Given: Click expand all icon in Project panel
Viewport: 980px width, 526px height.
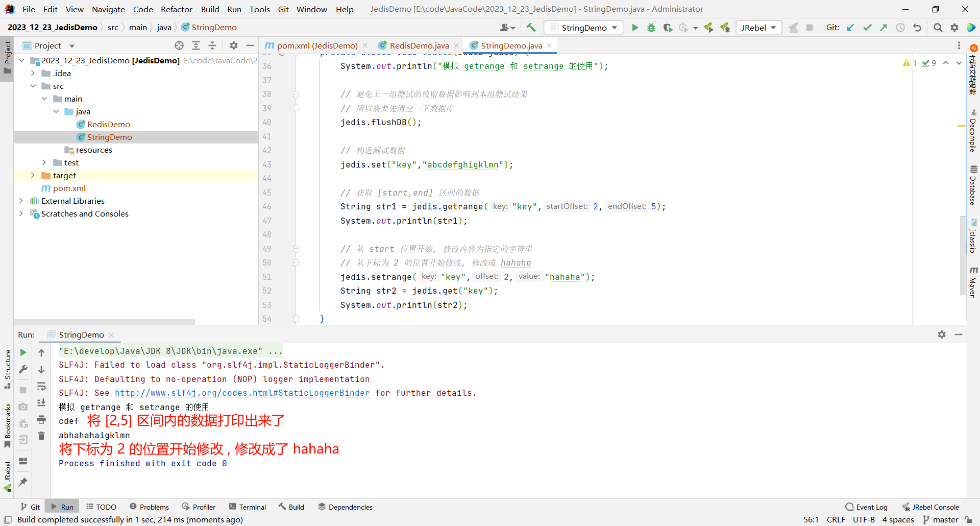Looking at the screenshot, I should click(196, 45).
